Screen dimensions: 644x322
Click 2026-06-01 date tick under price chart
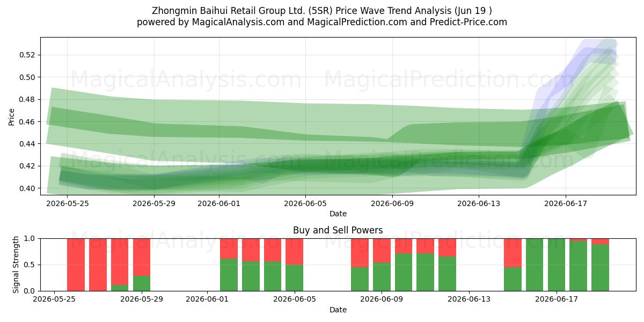pos(219,203)
